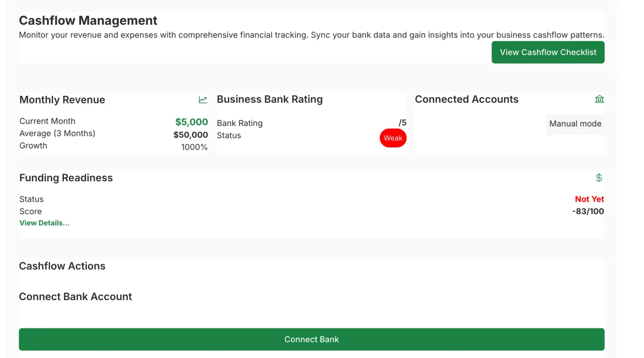Click the $50,000 three-month average value
The width and height of the screenshot is (644, 358).
(191, 135)
